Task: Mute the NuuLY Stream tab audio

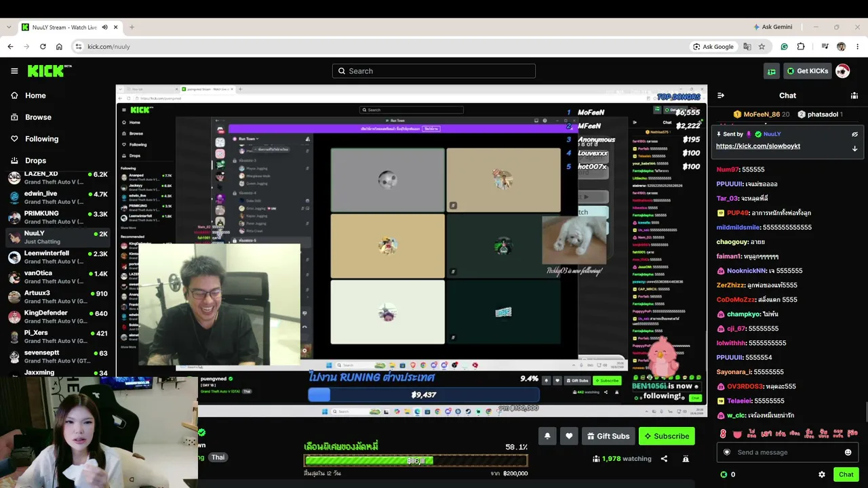Action: [x=104, y=27]
